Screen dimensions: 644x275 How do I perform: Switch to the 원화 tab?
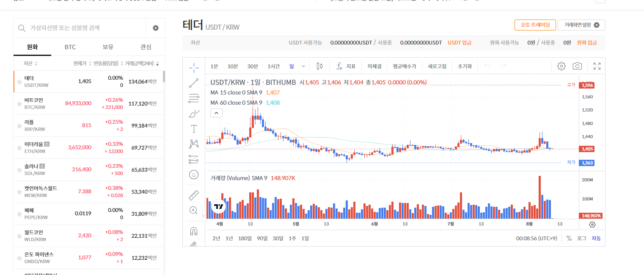pos(32,47)
